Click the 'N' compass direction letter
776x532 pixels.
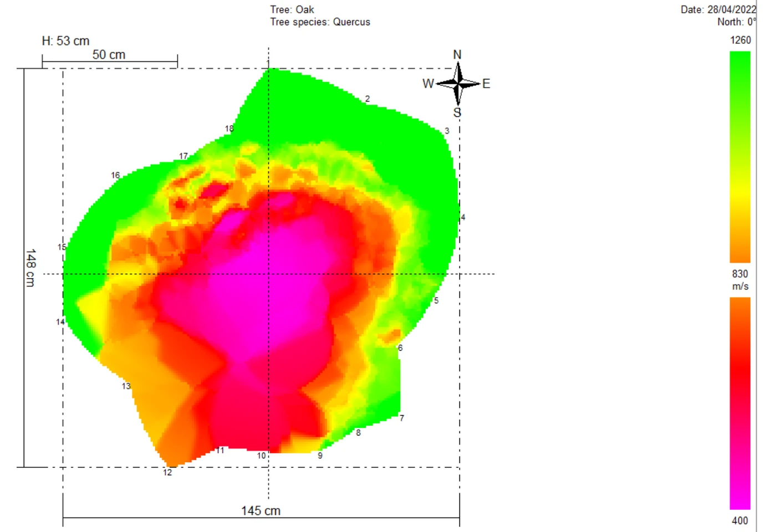point(457,55)
